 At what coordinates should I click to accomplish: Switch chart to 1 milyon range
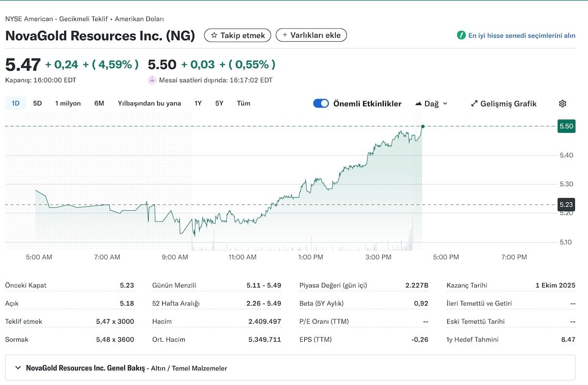68,103
